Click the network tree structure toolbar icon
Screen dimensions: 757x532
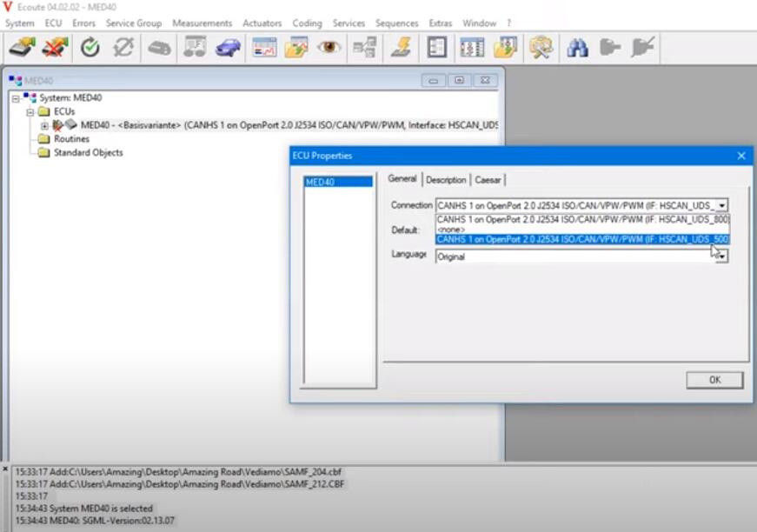(x=363, y=49)
